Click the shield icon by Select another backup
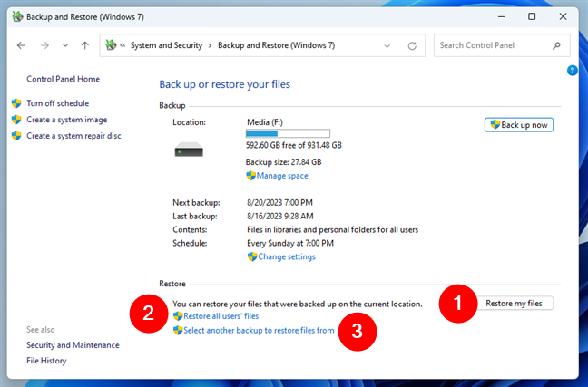 178,331
